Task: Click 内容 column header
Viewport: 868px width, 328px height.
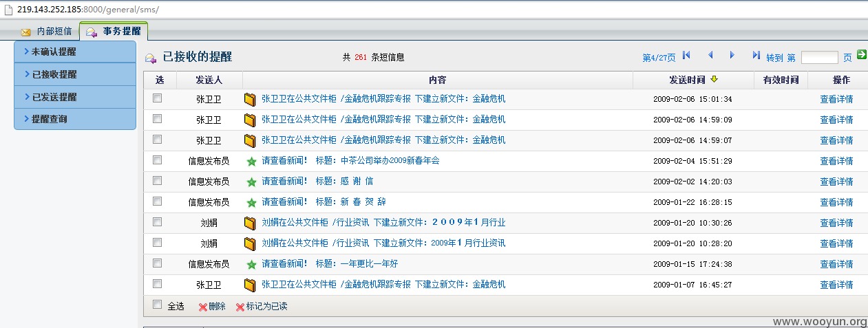Action: pyautogui.click(x=438, y=80)
